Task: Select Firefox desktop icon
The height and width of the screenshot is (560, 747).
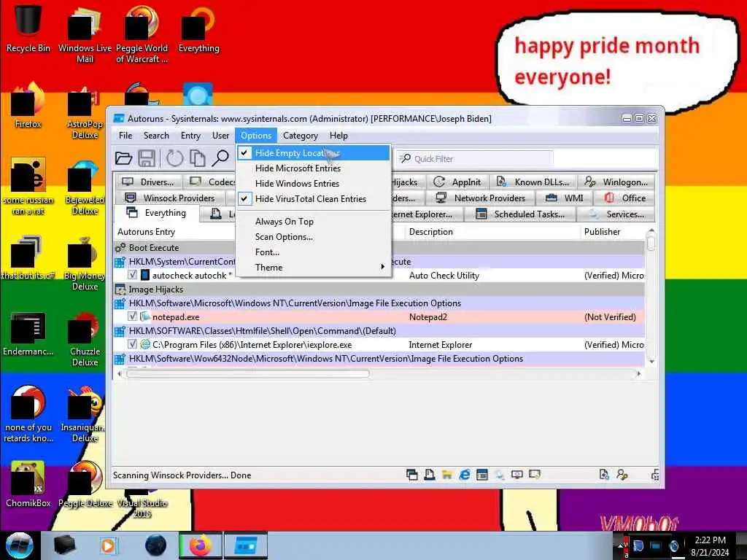Action: click(28, 106)
